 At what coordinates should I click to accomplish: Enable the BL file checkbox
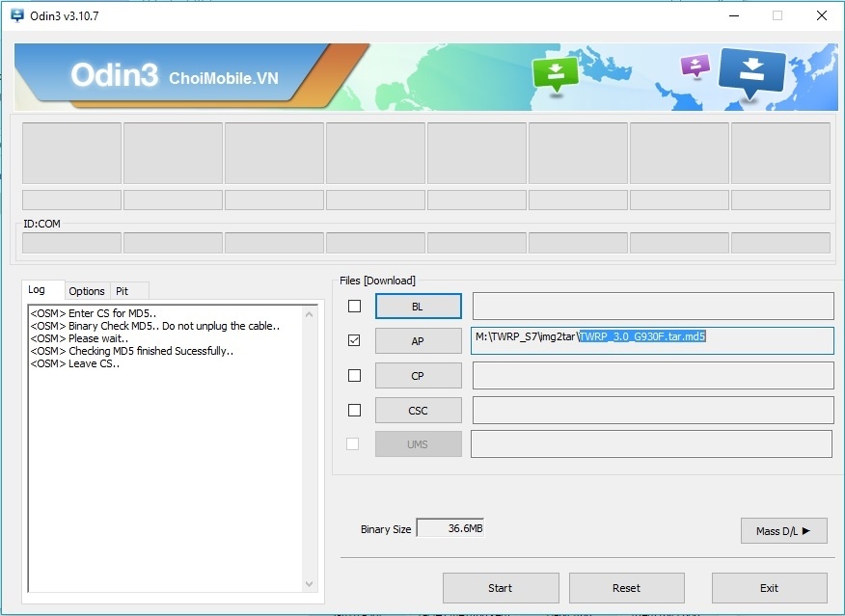354,307
